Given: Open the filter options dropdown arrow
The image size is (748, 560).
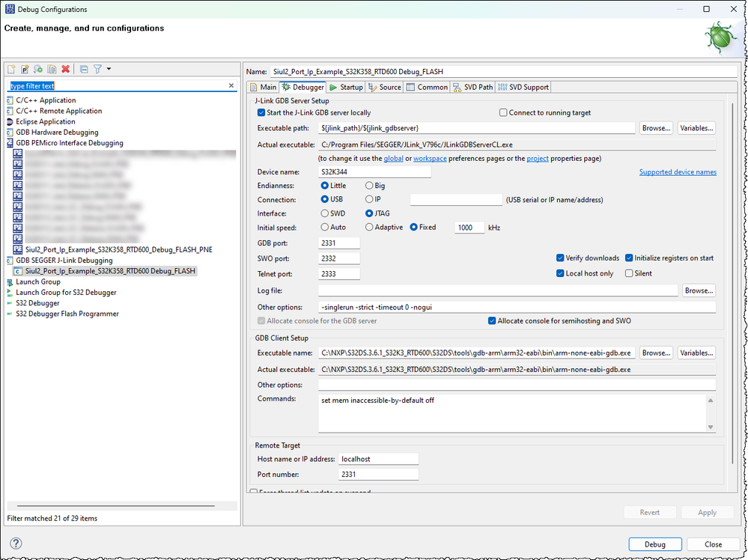Looking at the screenshot, I should [x=109, y=69].
